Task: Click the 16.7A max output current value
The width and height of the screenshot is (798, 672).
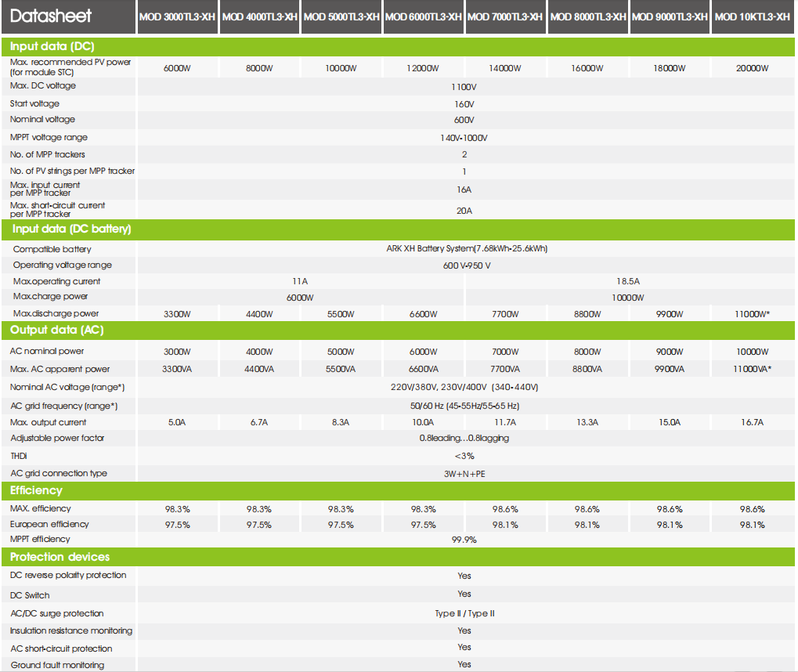Action: click(x=753, y=423)
